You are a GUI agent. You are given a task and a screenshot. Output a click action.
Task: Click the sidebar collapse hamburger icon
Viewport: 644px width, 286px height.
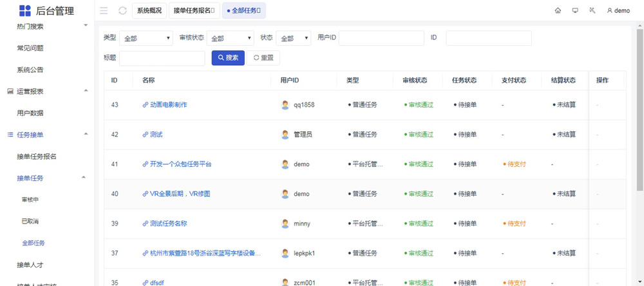104,10
